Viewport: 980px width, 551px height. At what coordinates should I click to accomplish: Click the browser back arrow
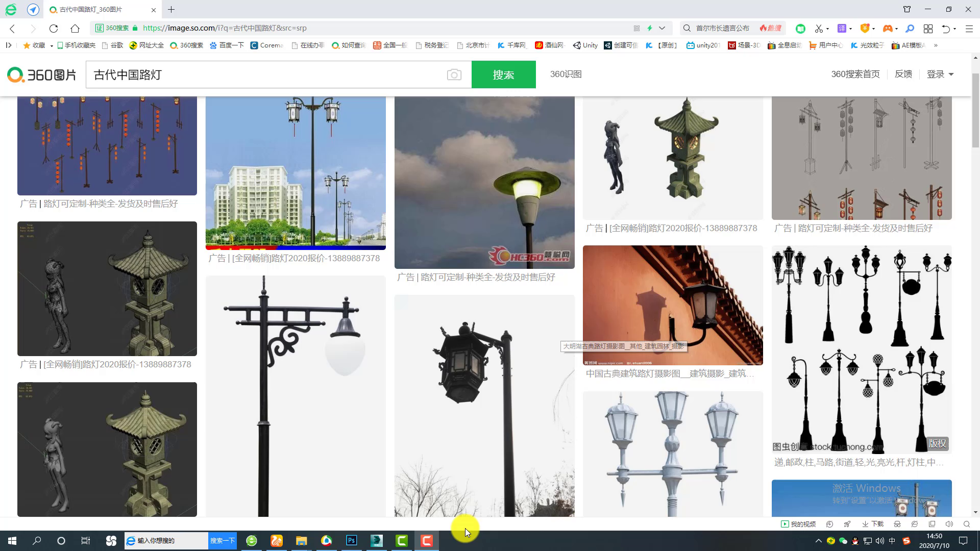(x=12, y=29)
